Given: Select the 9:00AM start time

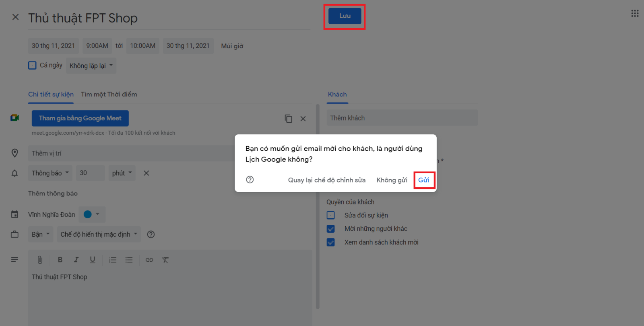Looking at the screenshot, I should pyautogui.click(x=97, y=46).
